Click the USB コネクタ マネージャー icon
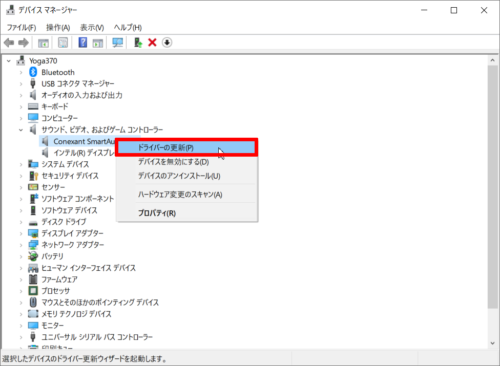Image resolution: width=500 pixels, height=366 pixels. pyautogui.click(x=33, y=83)
